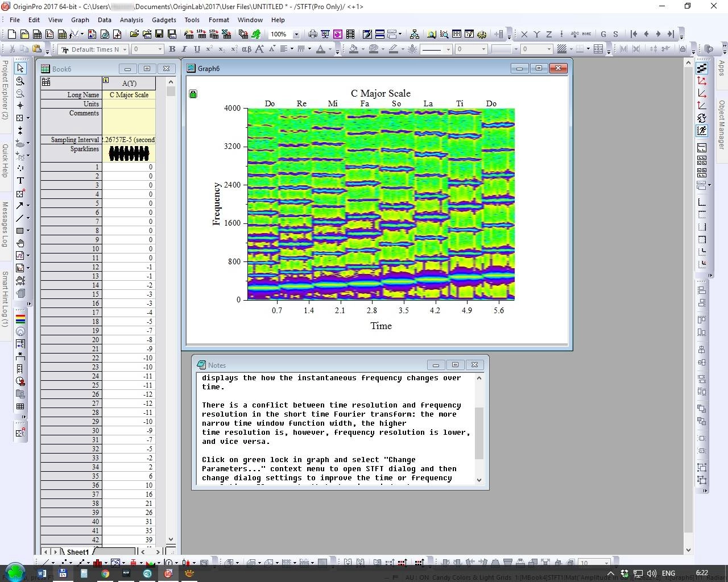Screen dimensions: 728x582
Task: Set column as X with the X icon
Action: click(x=524, y=34)
